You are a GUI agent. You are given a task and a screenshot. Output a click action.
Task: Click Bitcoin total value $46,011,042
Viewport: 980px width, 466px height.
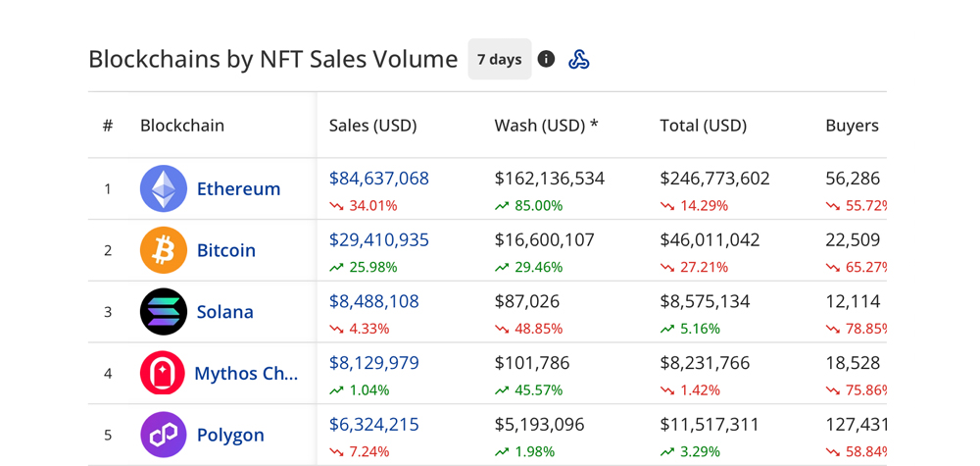710,240
